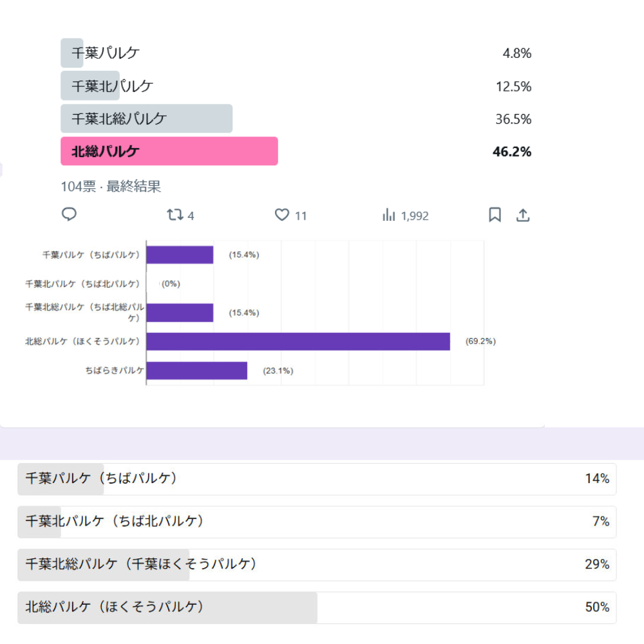
Task: Select 千葉北パルケ(ちば北パルケ) 7% option
Action: coord(317,522)
